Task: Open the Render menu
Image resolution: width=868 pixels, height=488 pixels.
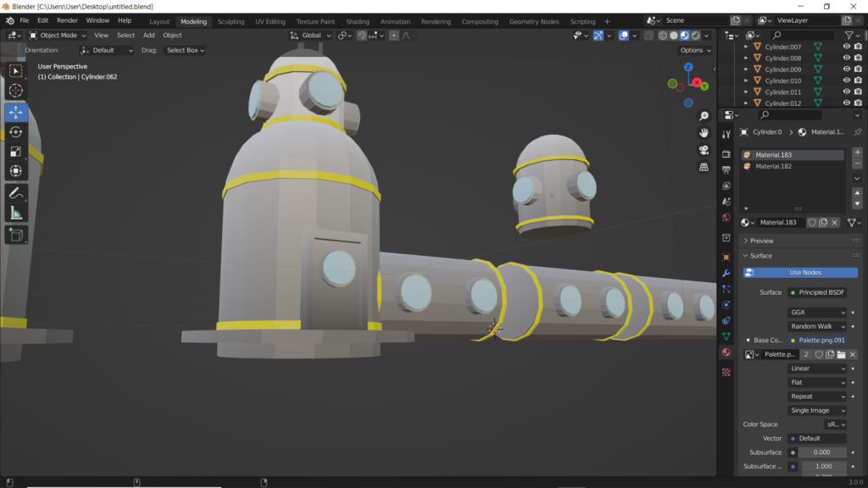Action: click(x=67, y=19)
